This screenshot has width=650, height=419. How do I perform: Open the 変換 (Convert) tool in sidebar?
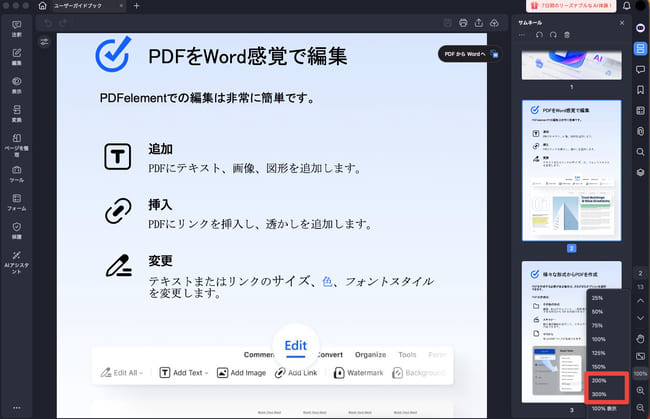[x=17, y=114]
